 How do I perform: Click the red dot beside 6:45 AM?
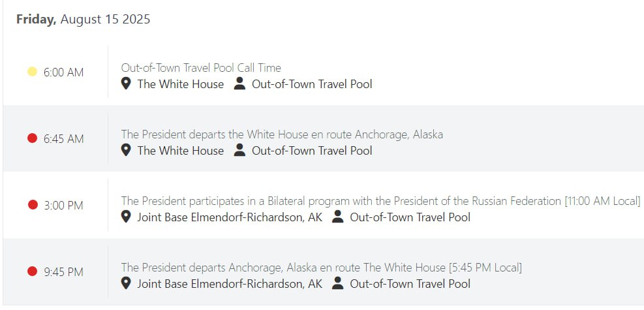(x=32, y=138)
